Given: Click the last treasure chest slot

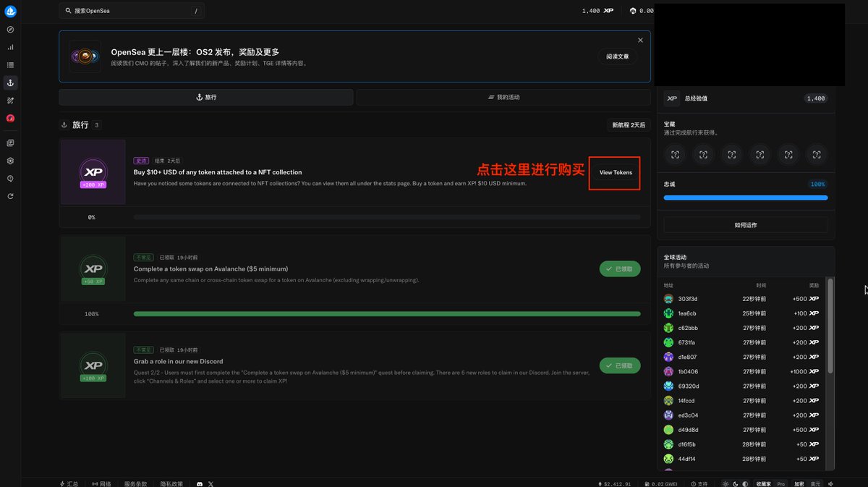Looking at the screenshot, I should 817,154.
